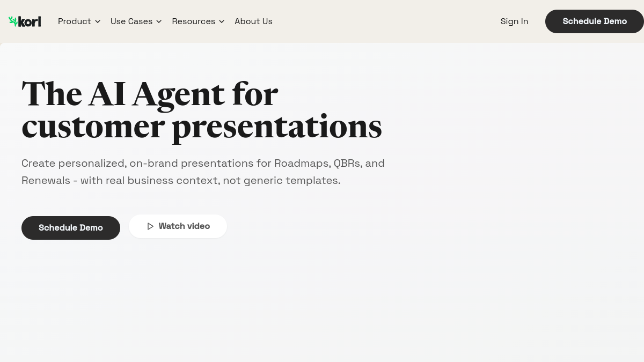Expand the Resources chevron
This screenshot has height=362, width=644.
(222, 21)
